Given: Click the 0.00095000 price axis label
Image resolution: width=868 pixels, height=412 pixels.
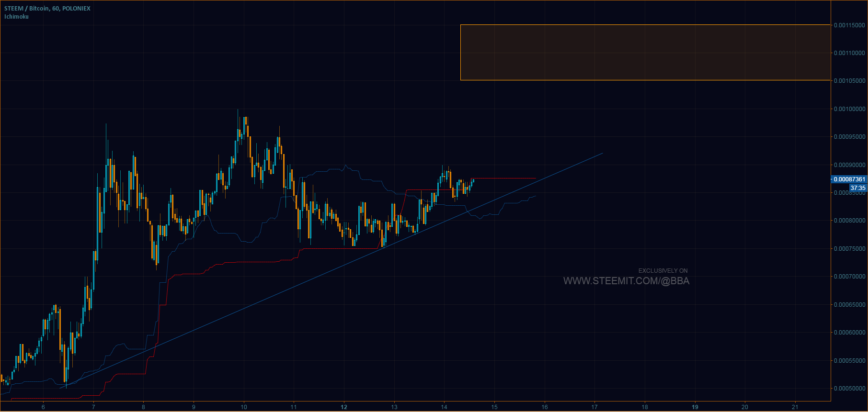Looking at the screenshot, I should [x=849, y=137].
